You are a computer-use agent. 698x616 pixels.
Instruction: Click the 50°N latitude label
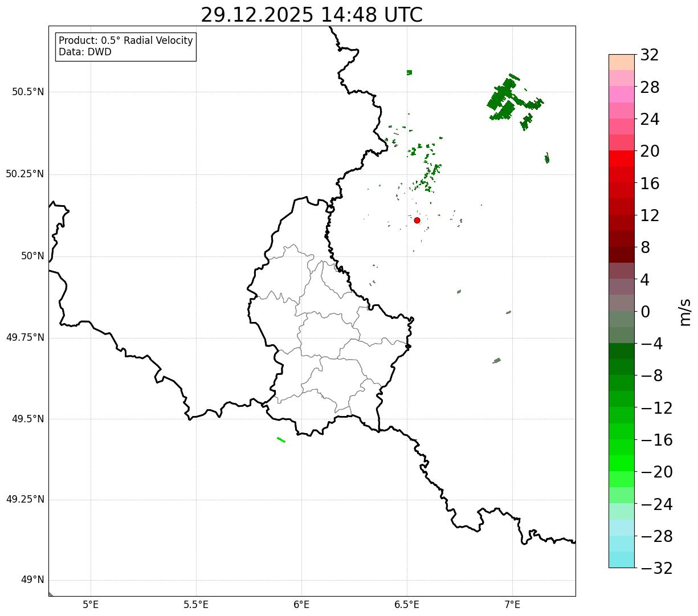click(x=32, y=256)
